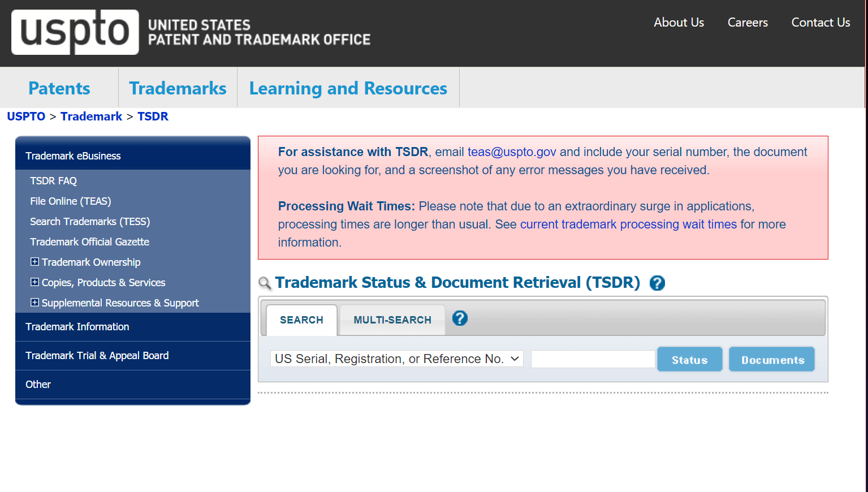Open TSDR FAQ in sidebar

tap(53, 181)
